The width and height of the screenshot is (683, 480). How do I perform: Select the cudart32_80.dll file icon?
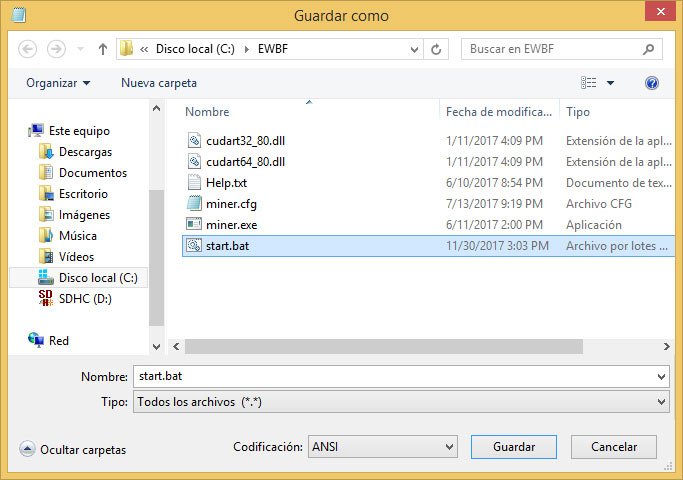coord(194,140)
